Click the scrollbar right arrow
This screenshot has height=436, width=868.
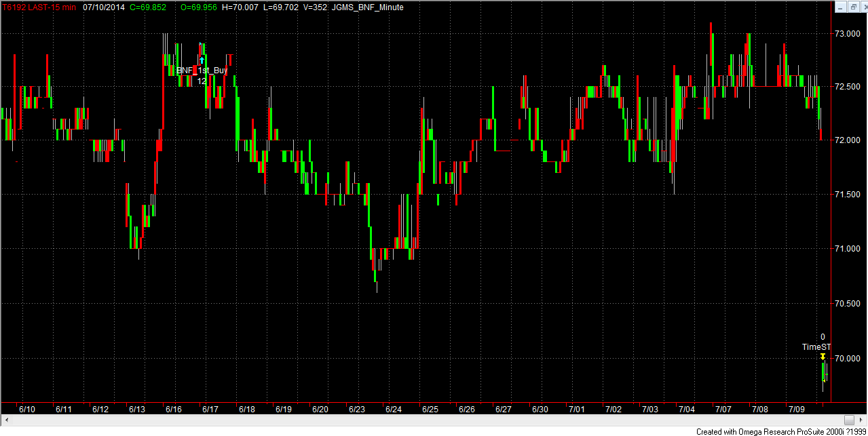863,420
